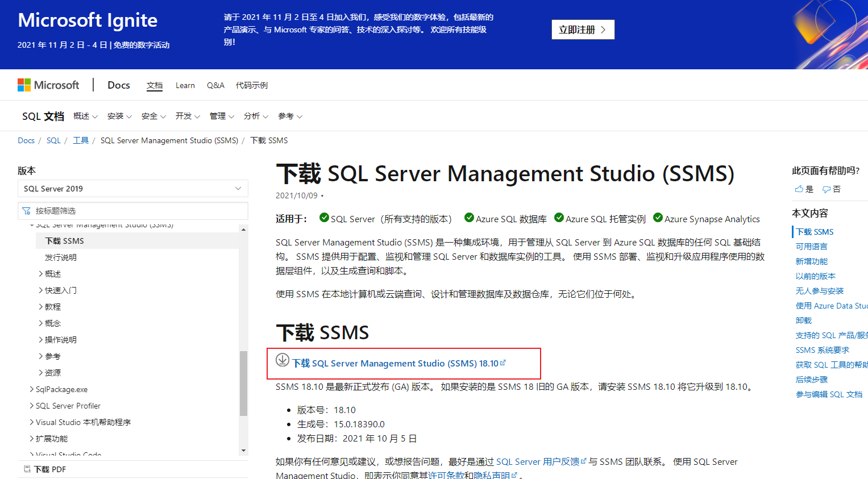
Task: Open the 开发 dropdown menu
Action: pyautogui.click(x=188, y=116)
